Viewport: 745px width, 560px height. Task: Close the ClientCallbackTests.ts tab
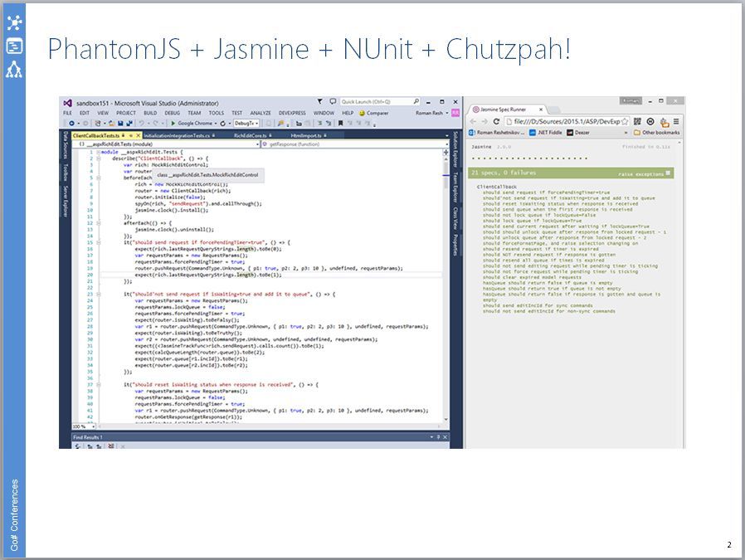pos(139,135)
